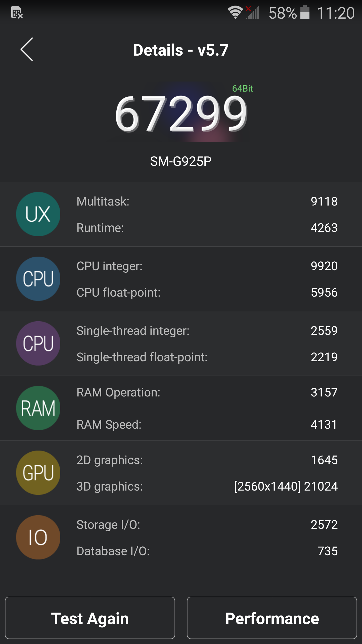Tap the teal UX category icon
This screenshot has width=362, height=644.
coord(38,214)
